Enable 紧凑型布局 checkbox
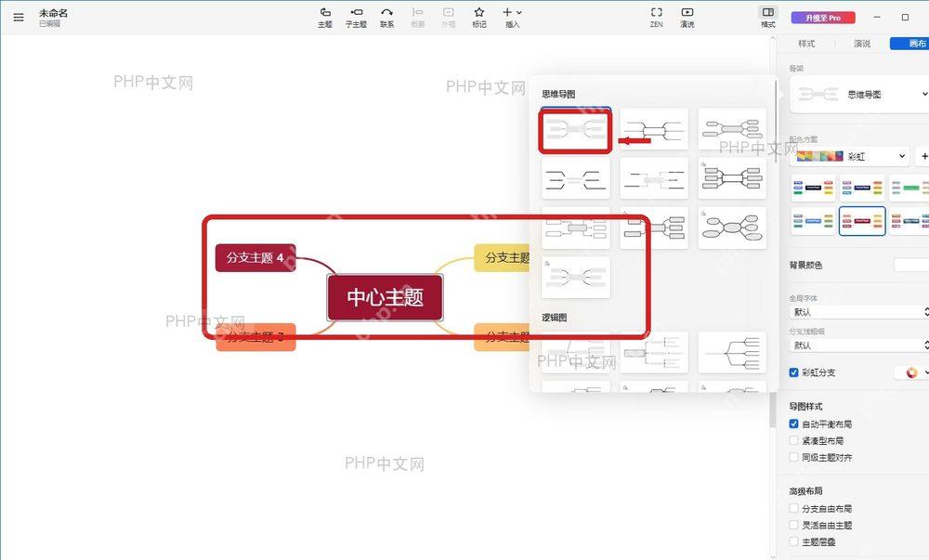Screen dimensions: 929x560 coord(794,440)
